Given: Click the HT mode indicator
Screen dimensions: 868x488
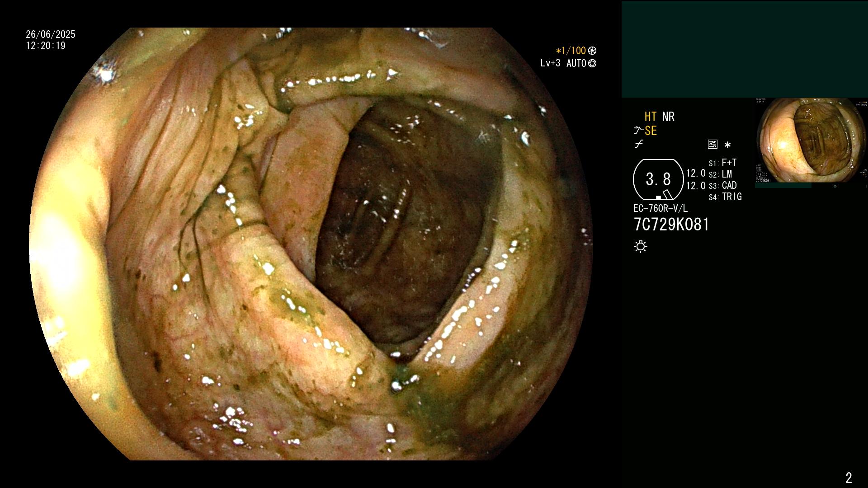Looking at the screenshot, I should 651,117.
